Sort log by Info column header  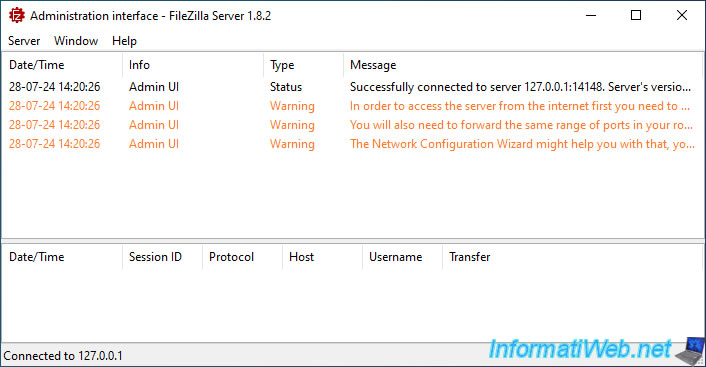193,65
